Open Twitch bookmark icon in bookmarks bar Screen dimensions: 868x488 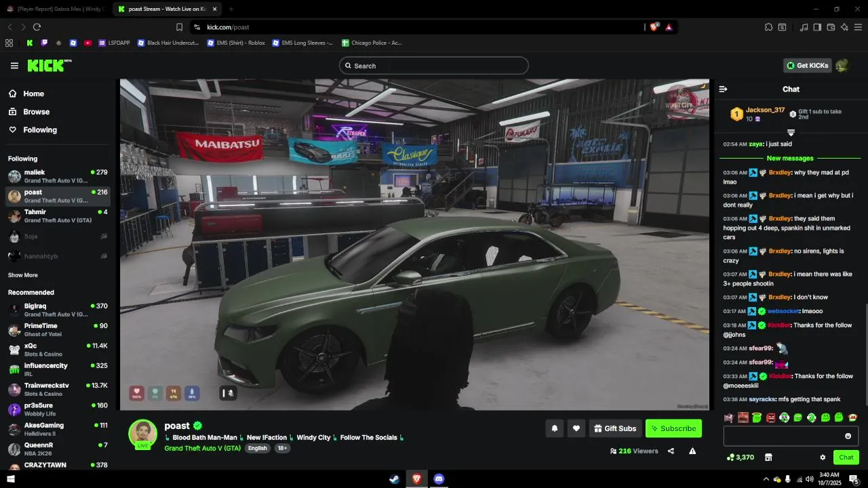(x=45, y=43)
